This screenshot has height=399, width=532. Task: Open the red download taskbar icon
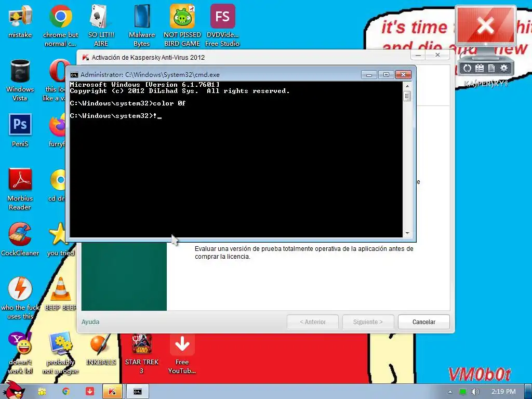(x=89, y=392)
